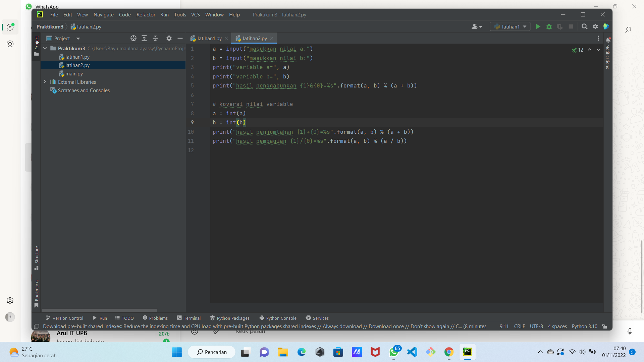Click the Select Opened File crosshair icon
Image resolution: width=644 pixels, height=362 pixels.
pos(133,38)
